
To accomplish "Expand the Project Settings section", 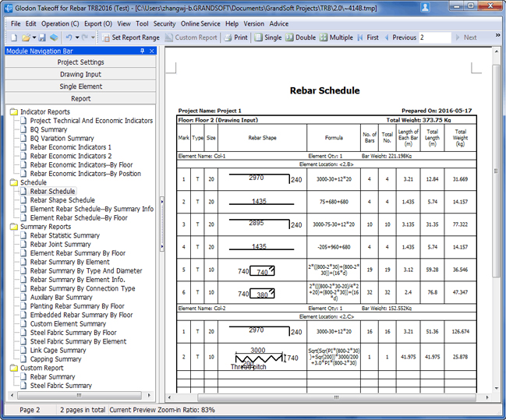I will coord(80,62).
